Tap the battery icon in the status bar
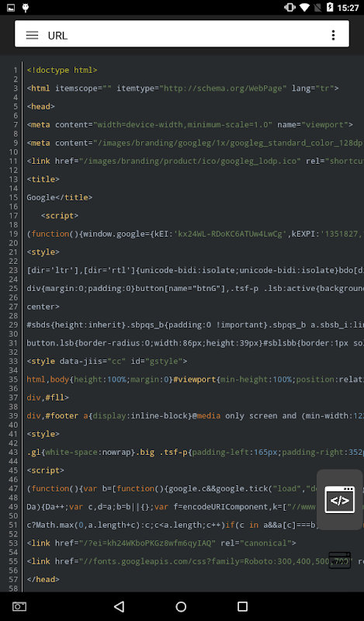 pyautogui.click(x=330, y=8)
